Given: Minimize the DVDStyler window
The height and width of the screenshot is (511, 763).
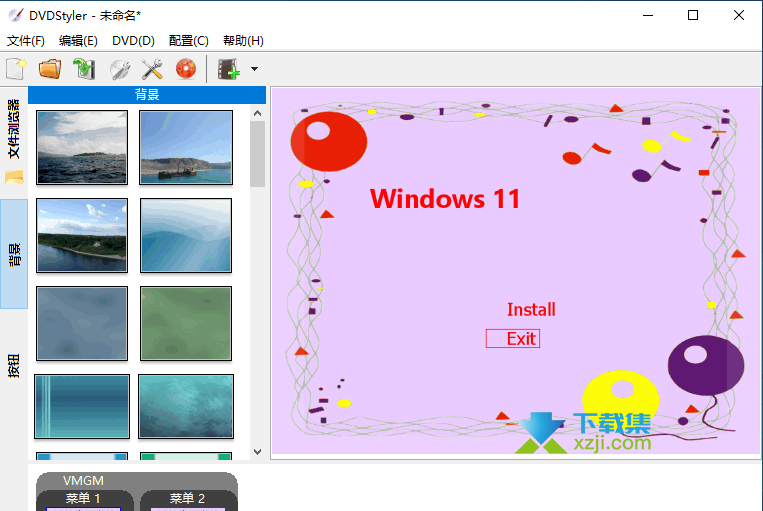Looking at the screenshot, I should [x=648, y=16].
